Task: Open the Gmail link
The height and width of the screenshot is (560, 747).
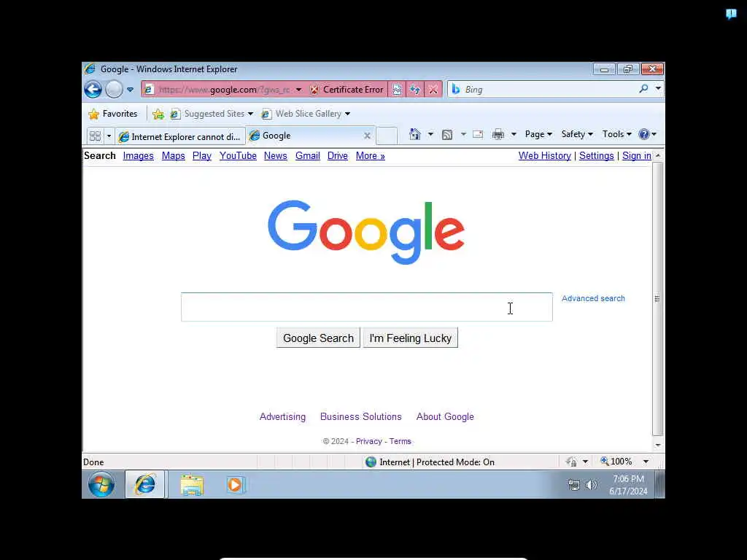Action: coord(308,156)
